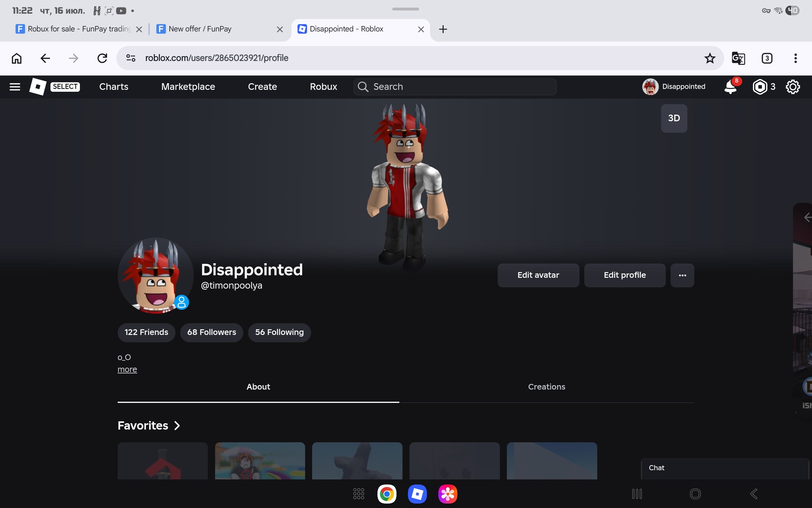
Task: Click the @timonpoolya username text
Action: pos(232,285)
